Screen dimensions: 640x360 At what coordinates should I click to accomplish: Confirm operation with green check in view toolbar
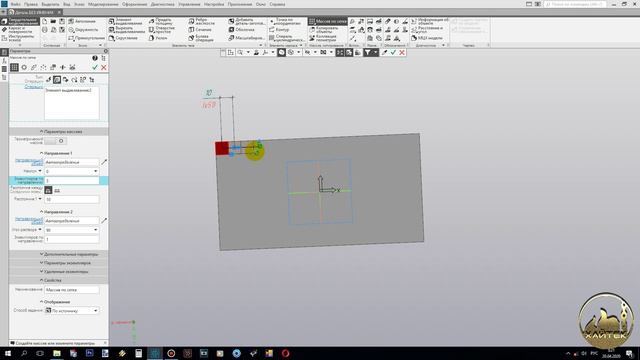point(393,53)
